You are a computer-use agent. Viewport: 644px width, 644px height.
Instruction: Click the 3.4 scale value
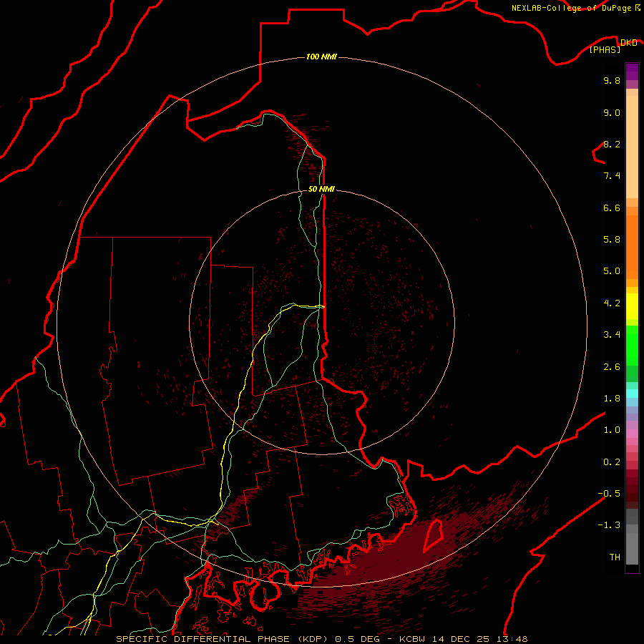612,335
